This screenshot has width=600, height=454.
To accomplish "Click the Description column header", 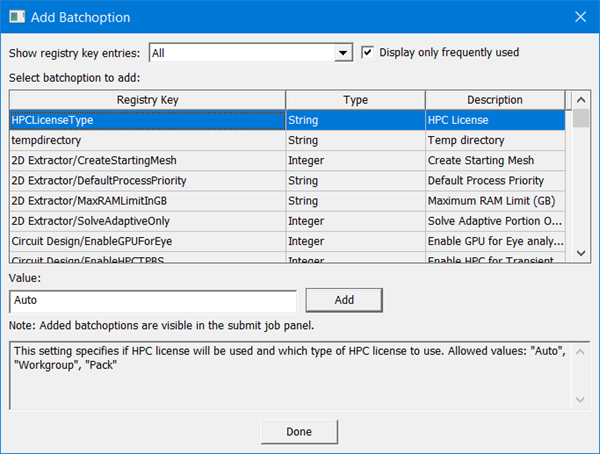I will (x=494, y=100).
